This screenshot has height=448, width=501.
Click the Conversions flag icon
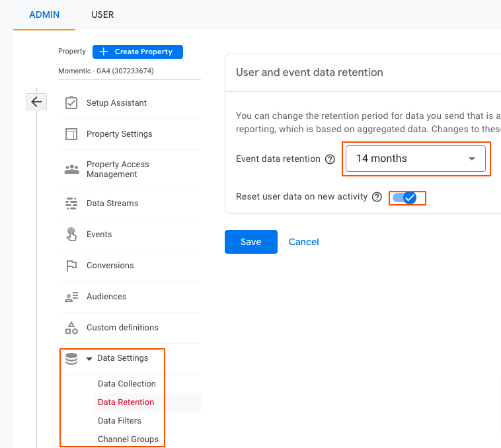click(71, 266)
